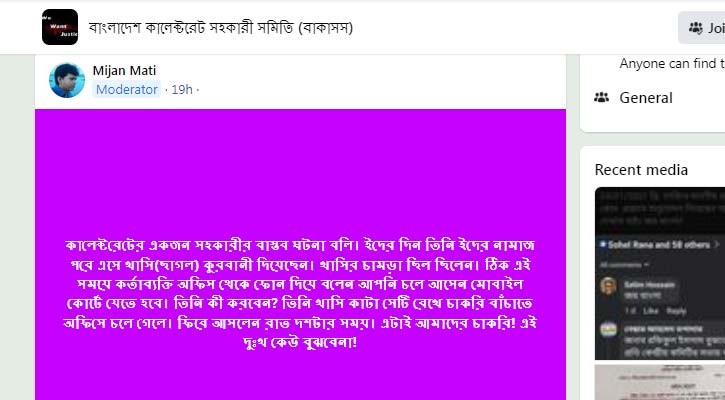Screen dimensions: 725x400
Task: Expand All comments dropdown in media thumbnail
Action: (x=624, y=265)
